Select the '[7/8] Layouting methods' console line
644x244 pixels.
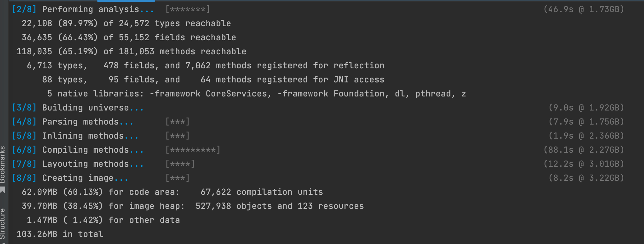pos(78,164)
